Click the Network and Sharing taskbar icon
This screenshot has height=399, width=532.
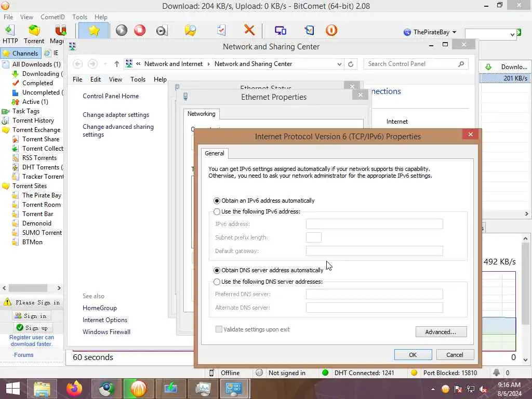233,389
